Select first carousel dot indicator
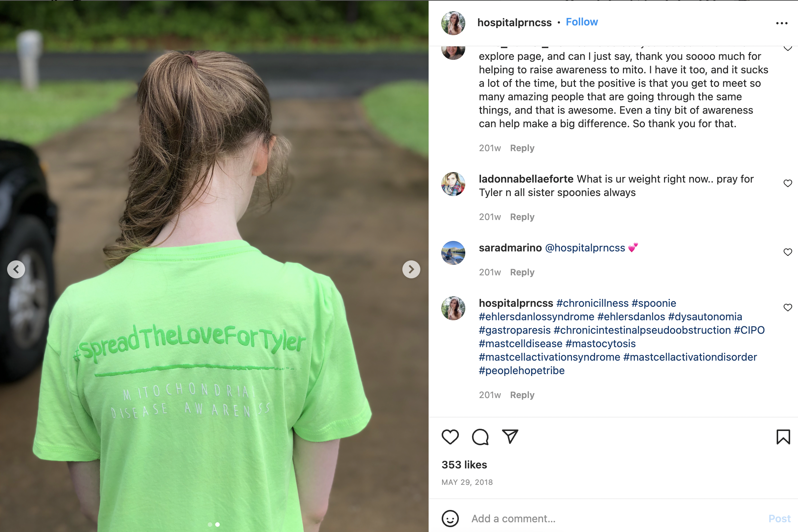 click(210, 525)
